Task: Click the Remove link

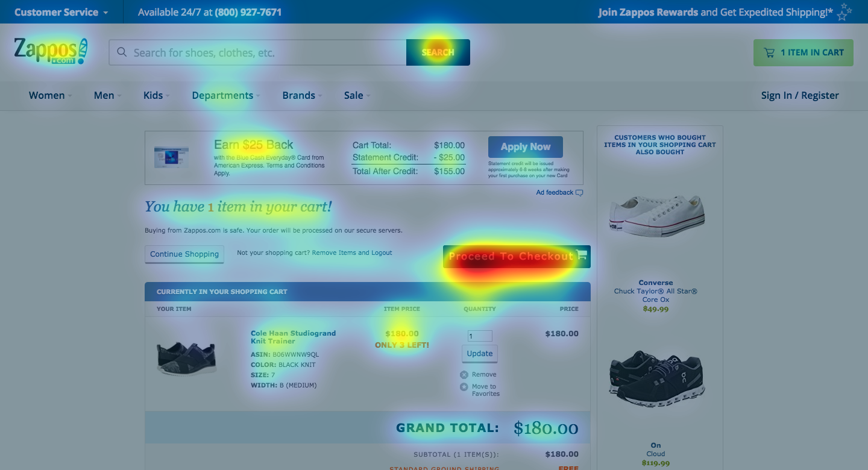Action: click(x=484, y=374)
